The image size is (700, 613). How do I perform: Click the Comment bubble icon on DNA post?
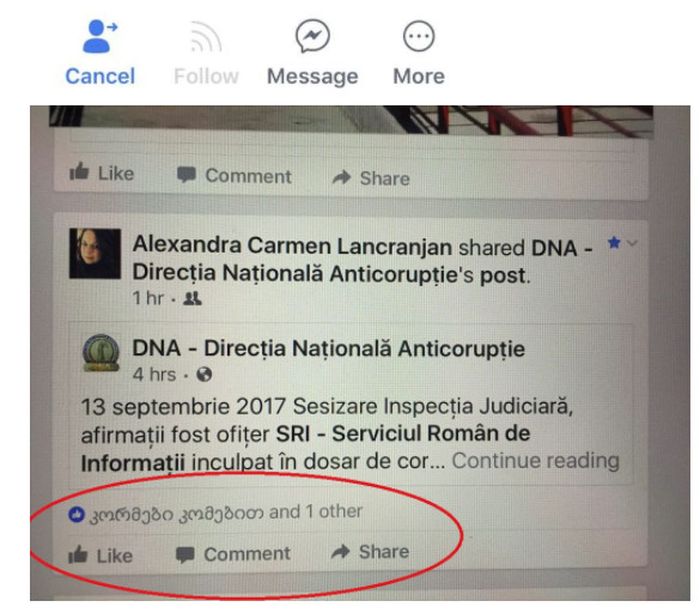[x=185, y=555]
